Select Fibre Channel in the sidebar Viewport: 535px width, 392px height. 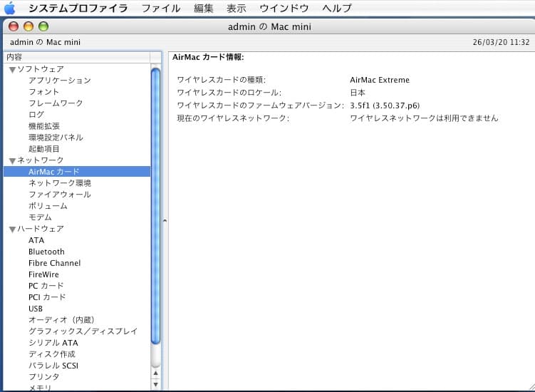click(55, 263)
